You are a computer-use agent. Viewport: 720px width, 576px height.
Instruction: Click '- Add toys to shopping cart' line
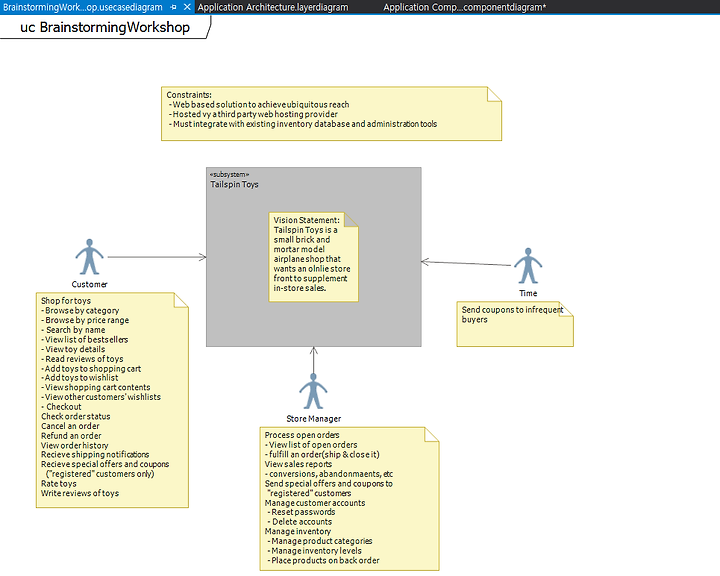[91, 368]
